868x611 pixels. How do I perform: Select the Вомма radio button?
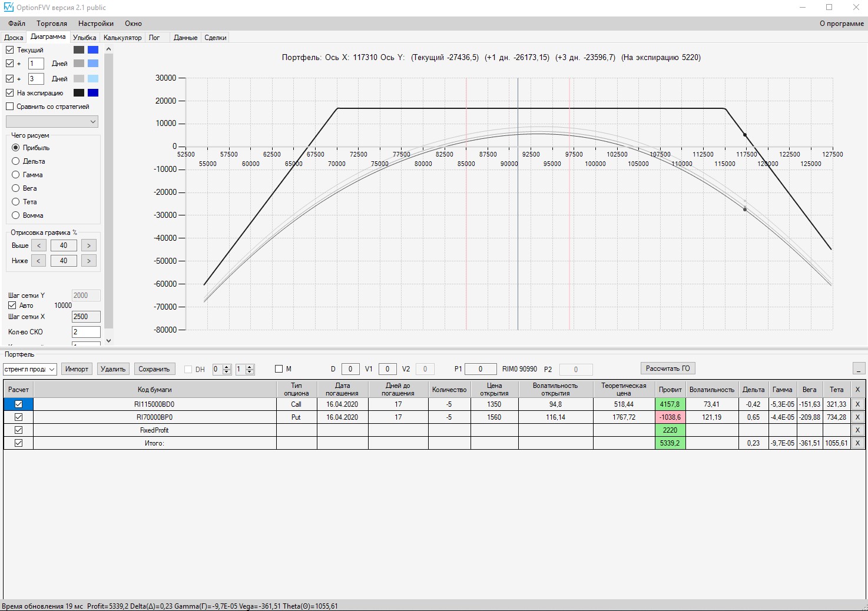point(16,215)
